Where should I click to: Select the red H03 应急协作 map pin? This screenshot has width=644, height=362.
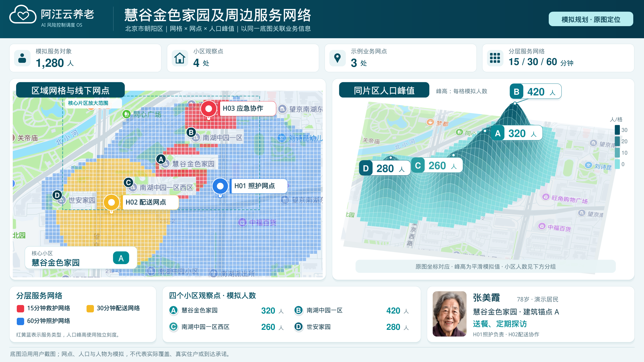click(208, 109)
